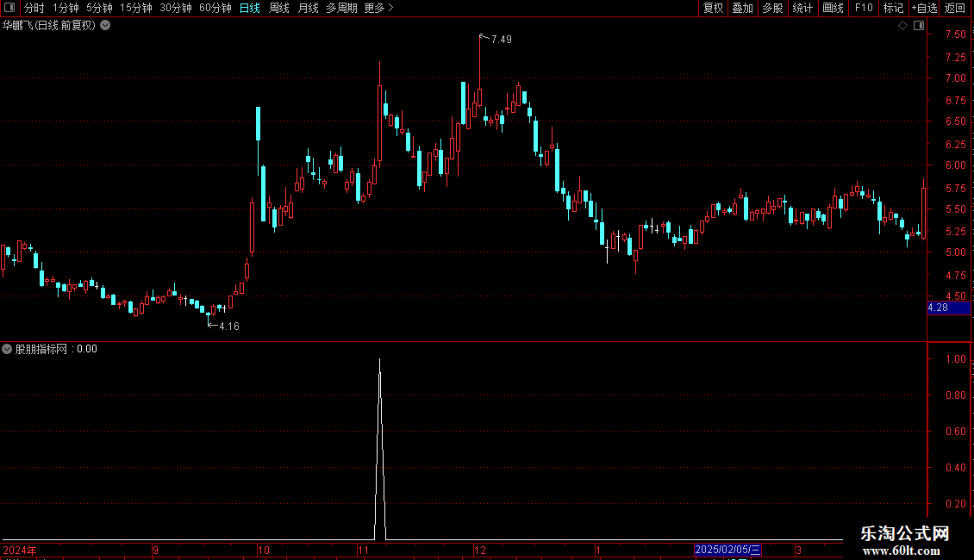The width and height of the screenshot is (974, 560).
Task: Expand the 更多 periods menu
Action: (378, 8)
